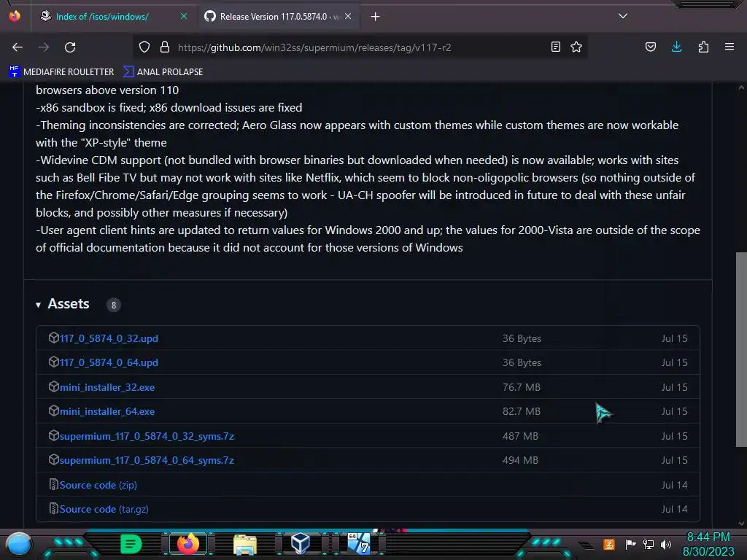Open the network tray icon
This screenshot has width=747, height=560.
pos(649,544)
